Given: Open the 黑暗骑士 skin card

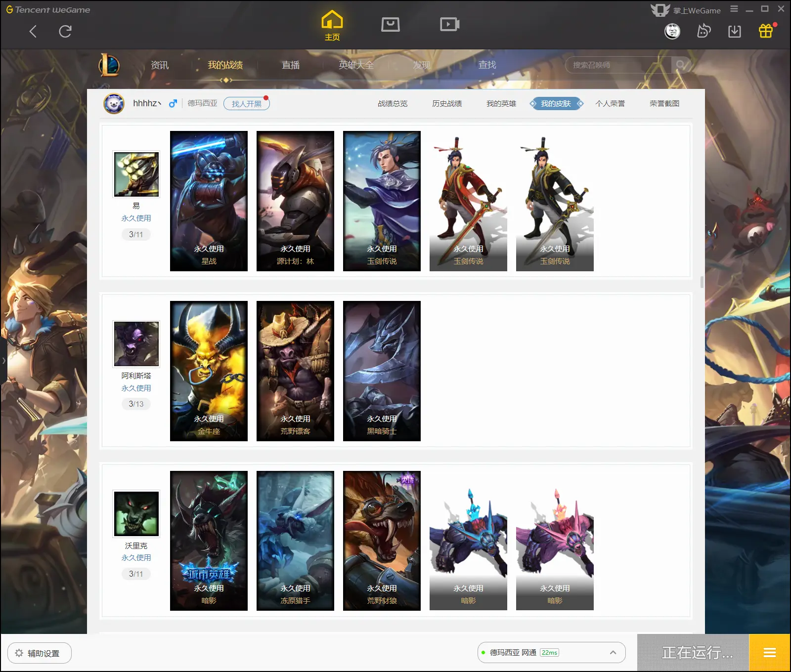Looking at the screenshot, I should pyautogui.click(x=382, y=371).
